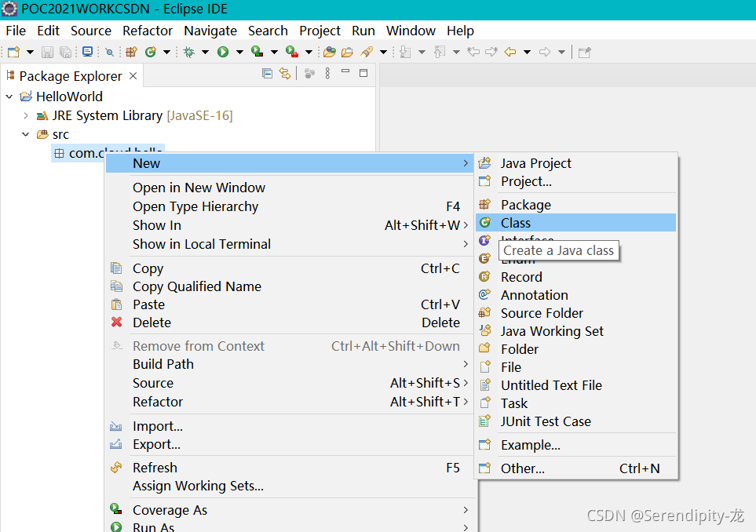Collapse the src folder node
Image resolution: width=756 pixels, height=532 pixels.
26,134
